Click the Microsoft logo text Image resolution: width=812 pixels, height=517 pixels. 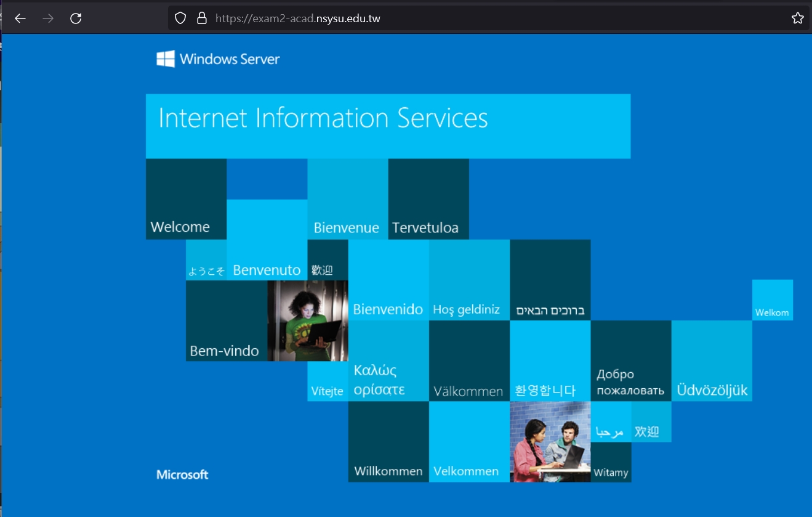(182, 474)
